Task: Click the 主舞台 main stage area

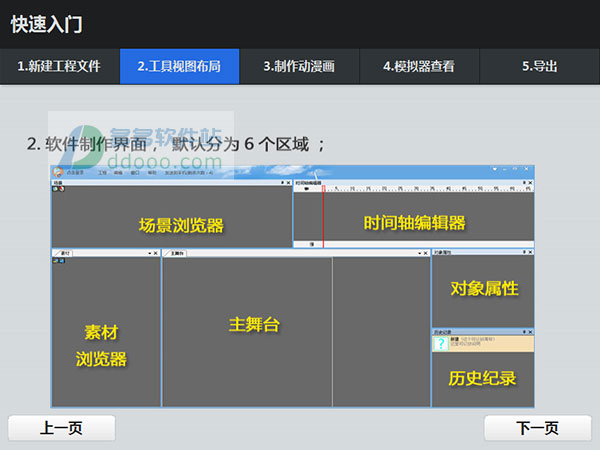Action: (253, 325)
